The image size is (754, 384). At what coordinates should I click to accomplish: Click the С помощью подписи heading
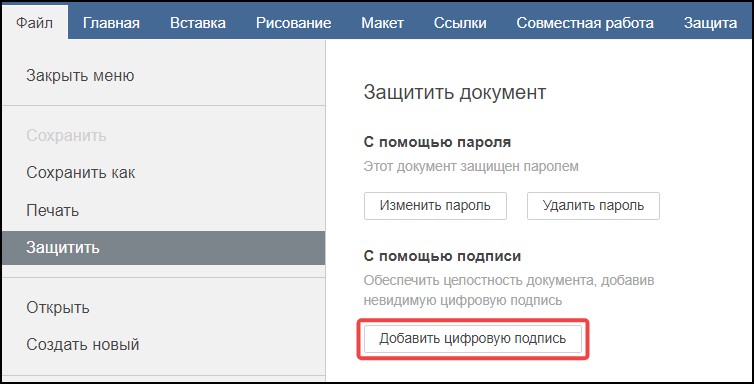click(x=442, y=256)
